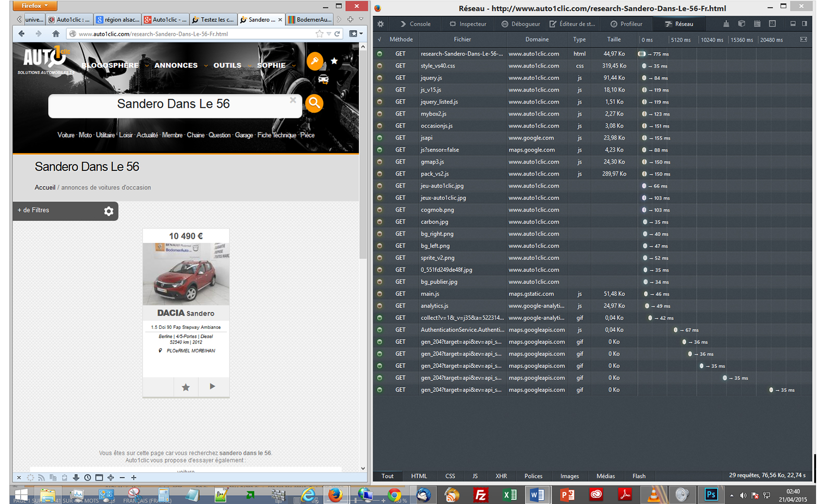Add the Dacia Sandero listing to favorites
Viewport: 826px width, 504px height.
186,387
